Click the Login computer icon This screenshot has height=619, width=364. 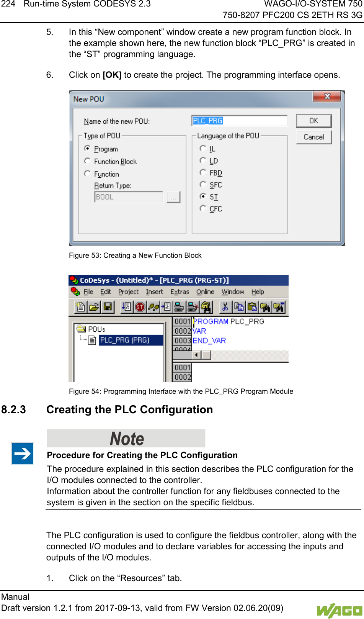[179, 307]
